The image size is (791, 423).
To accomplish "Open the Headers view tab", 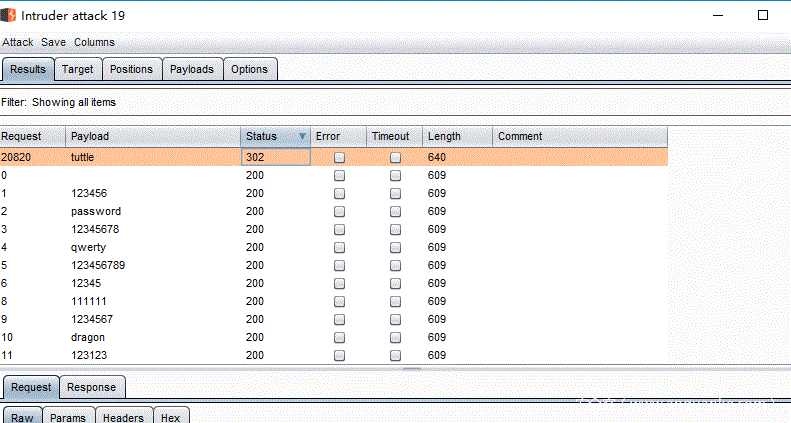I will coord(125,417).
